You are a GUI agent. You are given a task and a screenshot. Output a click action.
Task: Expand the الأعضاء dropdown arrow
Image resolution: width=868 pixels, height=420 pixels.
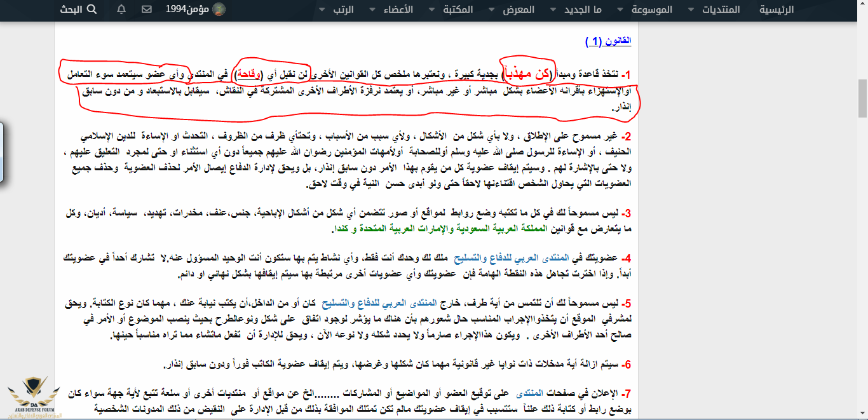370,10
